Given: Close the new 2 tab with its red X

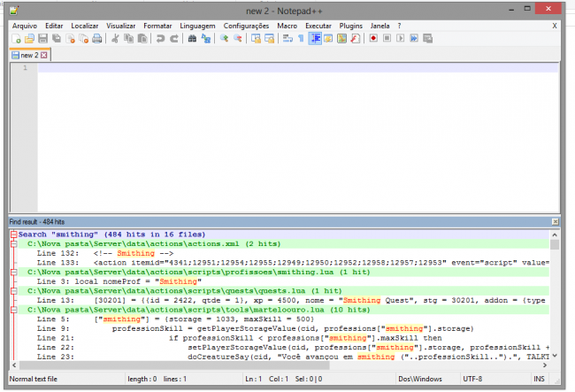Looking at the screenshot, I should click(44, 55).
